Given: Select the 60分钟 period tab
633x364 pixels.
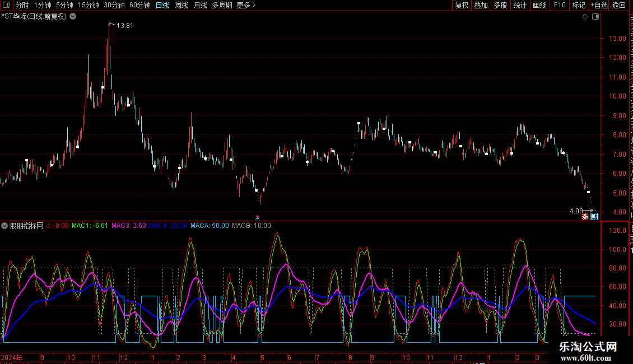Looking at the screenshot, I should (x=140, y=5).
